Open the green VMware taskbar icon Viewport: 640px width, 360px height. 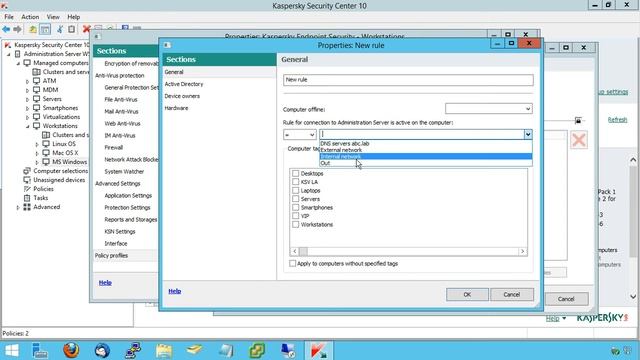point(257,351)
